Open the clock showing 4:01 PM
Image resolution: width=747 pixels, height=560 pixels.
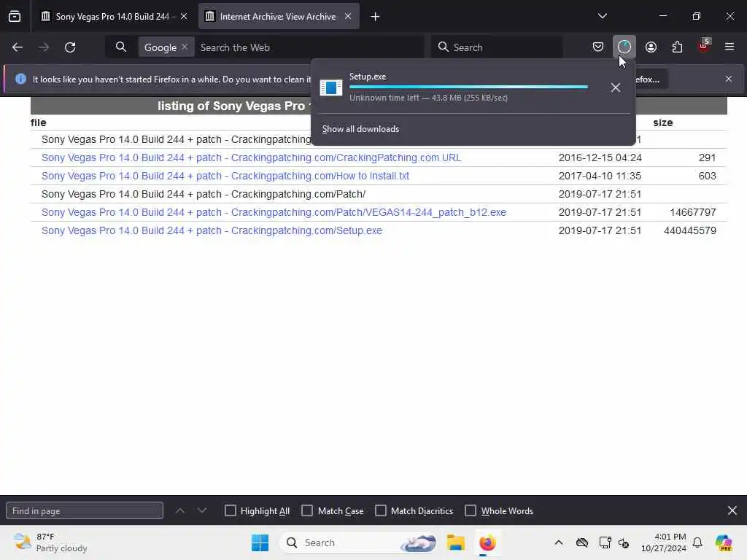tap(664, 542)
